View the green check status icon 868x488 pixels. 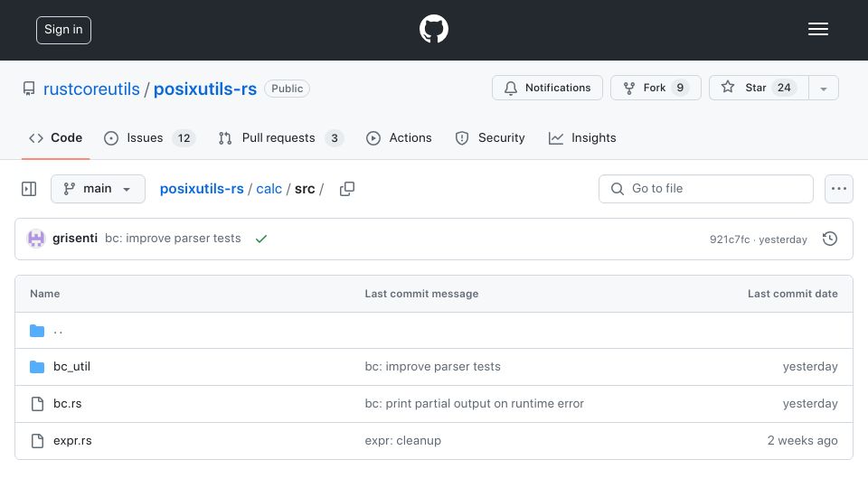tap(261, 239)
